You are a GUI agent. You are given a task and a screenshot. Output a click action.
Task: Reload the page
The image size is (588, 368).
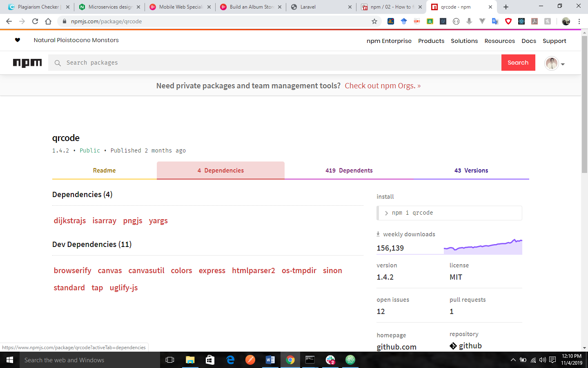click(x=35, y=21)
